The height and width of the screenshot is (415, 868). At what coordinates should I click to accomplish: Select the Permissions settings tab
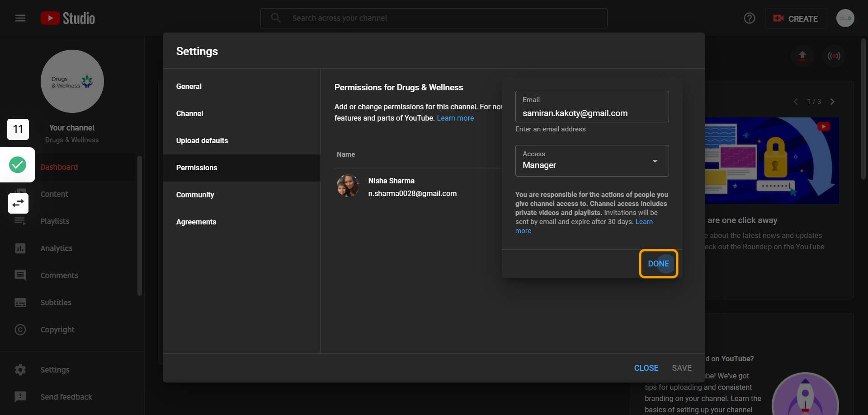pyautogui.click(x=241, y=168)
